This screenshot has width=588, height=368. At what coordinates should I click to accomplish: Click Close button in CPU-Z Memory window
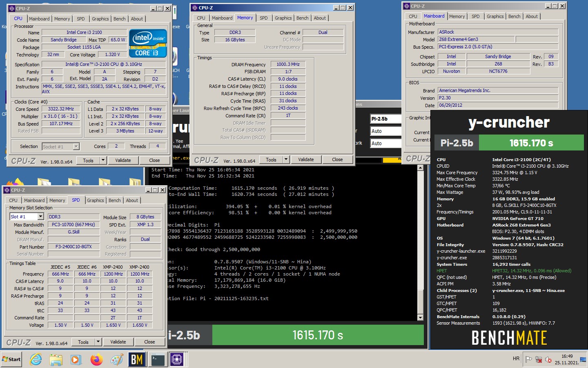coord(337,159)
